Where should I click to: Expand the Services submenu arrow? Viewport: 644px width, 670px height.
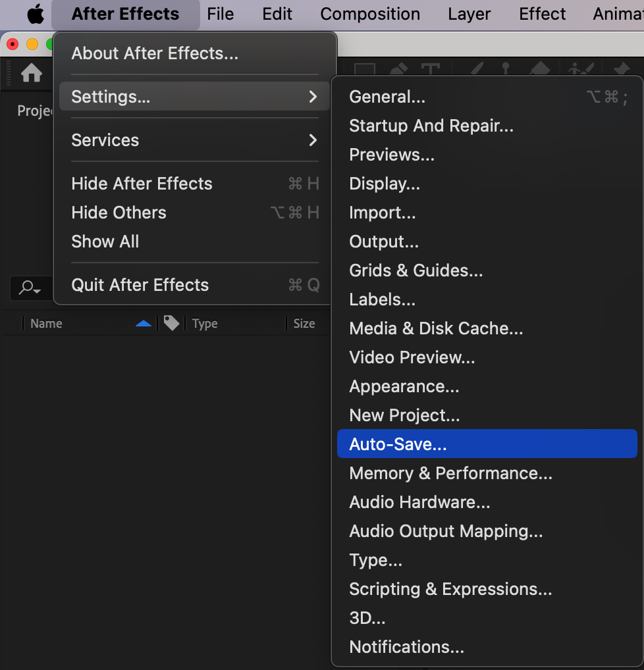pos(313,140)
